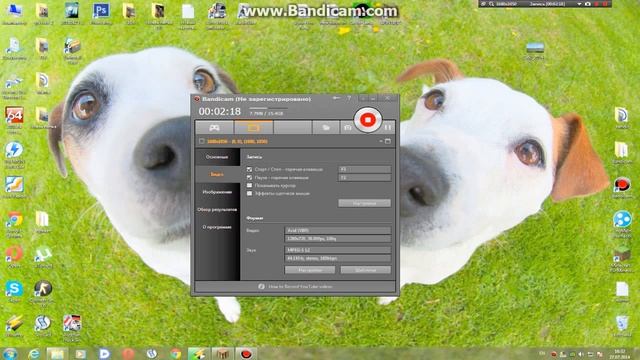This screenshot has height=360, width=640.
Task: Switch to Bandicam game recording mode (gamepad icon)
Action: click(x=214, y=128)
